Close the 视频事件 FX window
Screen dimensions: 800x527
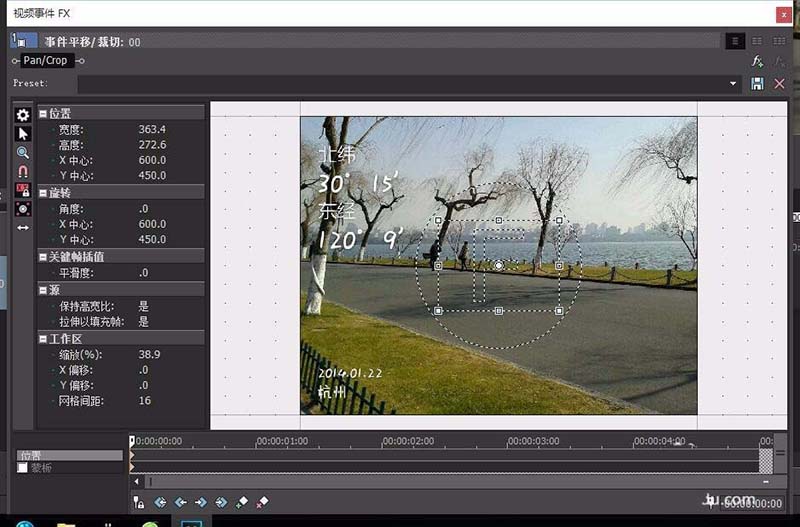pos(784,15)
